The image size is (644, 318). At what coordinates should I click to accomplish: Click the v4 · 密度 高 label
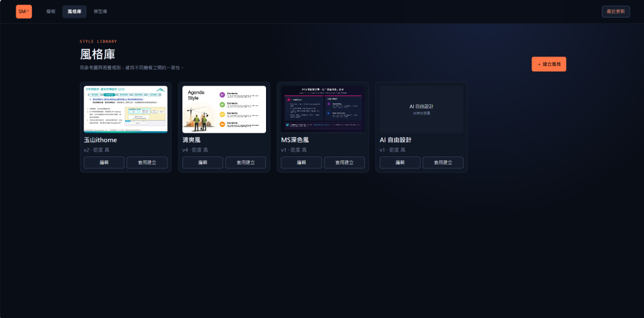195,150
